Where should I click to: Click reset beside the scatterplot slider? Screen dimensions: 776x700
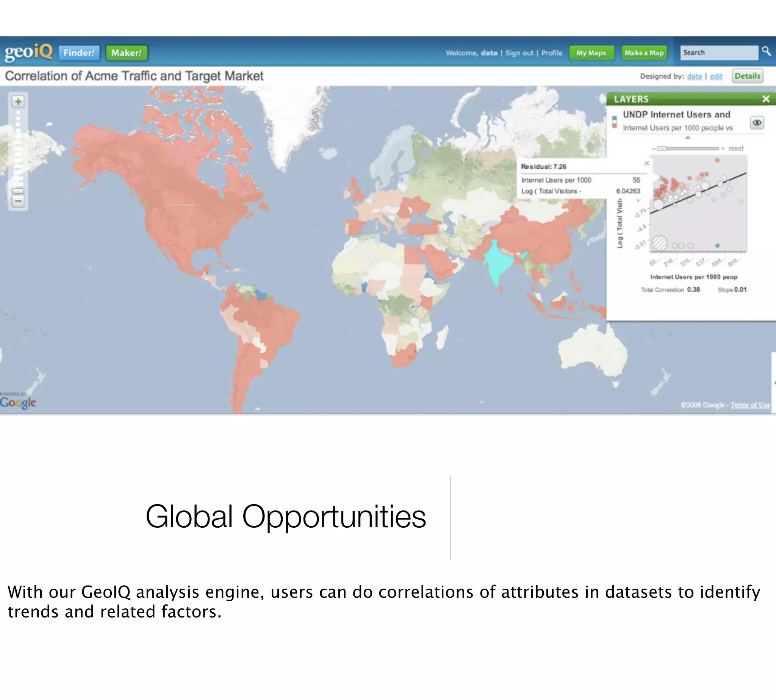click(x=735, y=148)
